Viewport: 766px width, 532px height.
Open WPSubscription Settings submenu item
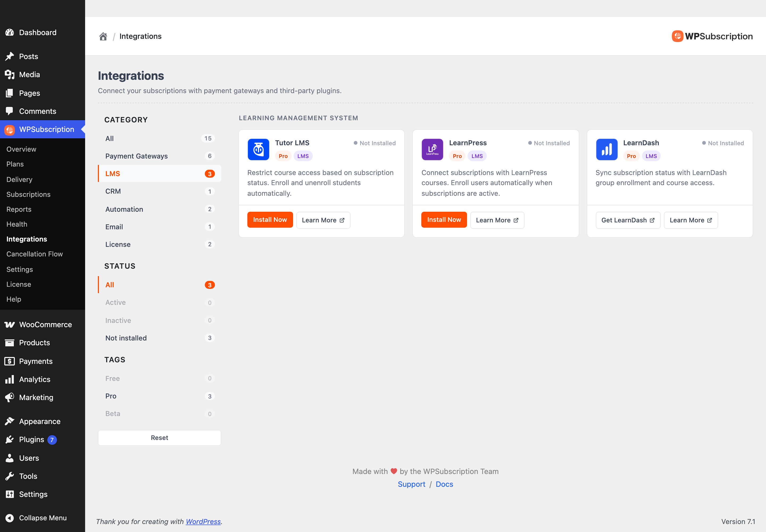[20, 269]
